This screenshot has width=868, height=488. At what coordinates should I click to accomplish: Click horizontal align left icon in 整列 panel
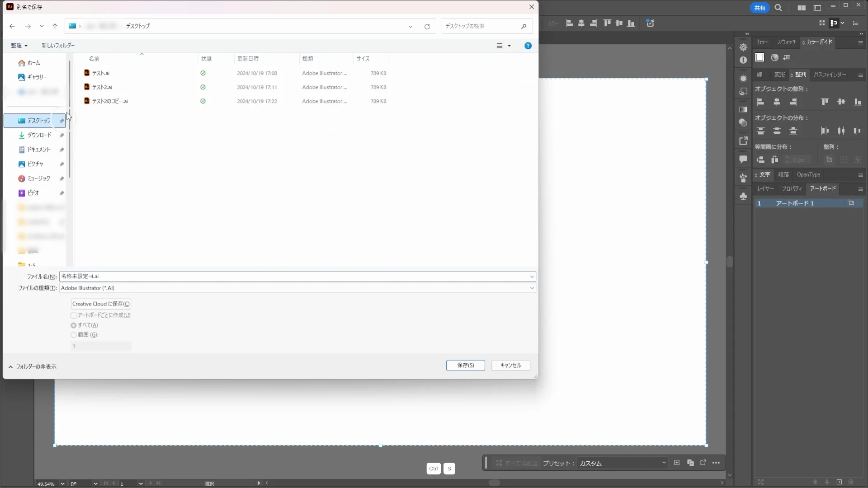pos(760,102)
